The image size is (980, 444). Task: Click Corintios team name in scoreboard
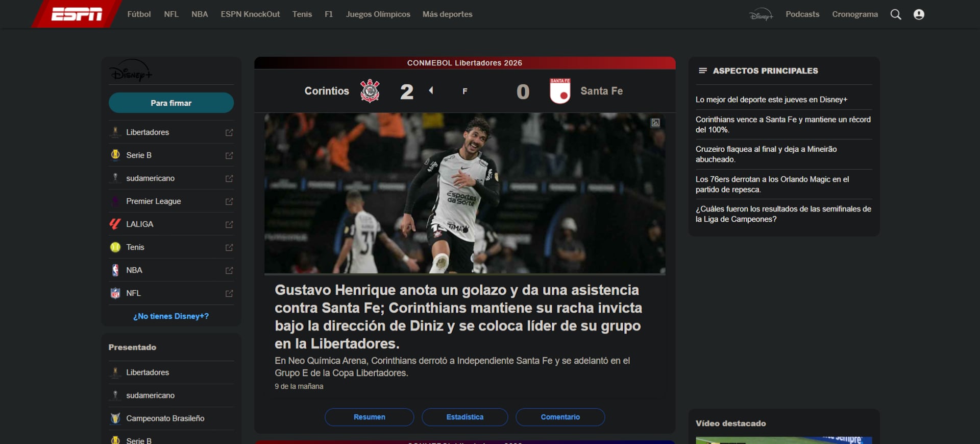[x=327, y=91]
